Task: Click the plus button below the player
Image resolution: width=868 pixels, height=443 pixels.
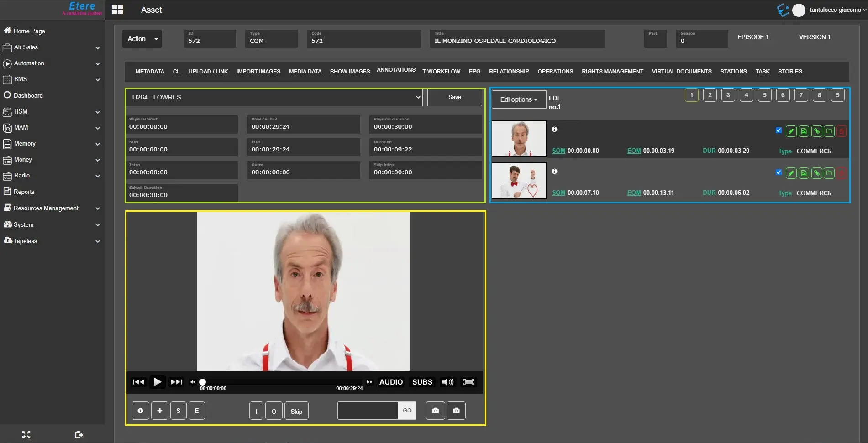Action: [x=159, y=411]
